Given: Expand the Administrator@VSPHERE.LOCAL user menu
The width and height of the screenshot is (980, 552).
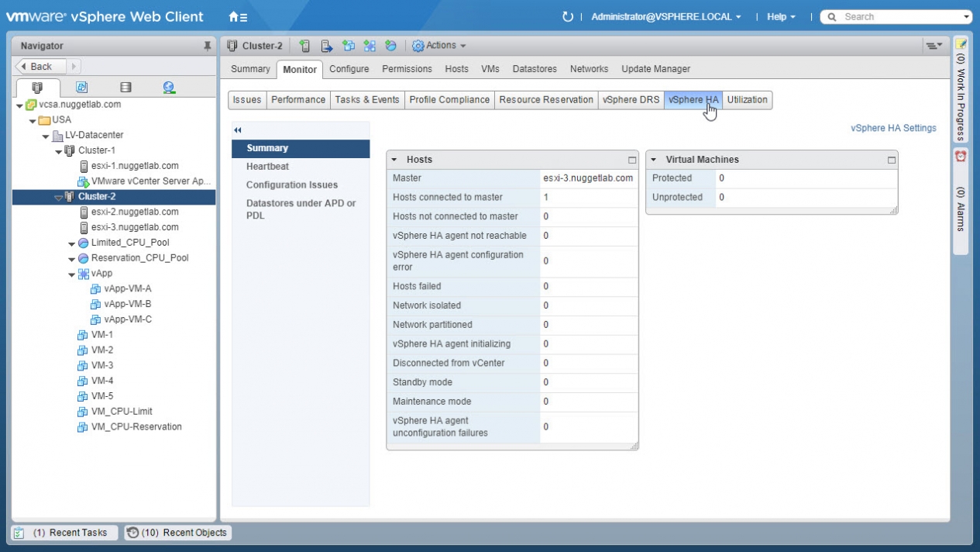Looking at the screenshot, I should click(x=666, y=16).
